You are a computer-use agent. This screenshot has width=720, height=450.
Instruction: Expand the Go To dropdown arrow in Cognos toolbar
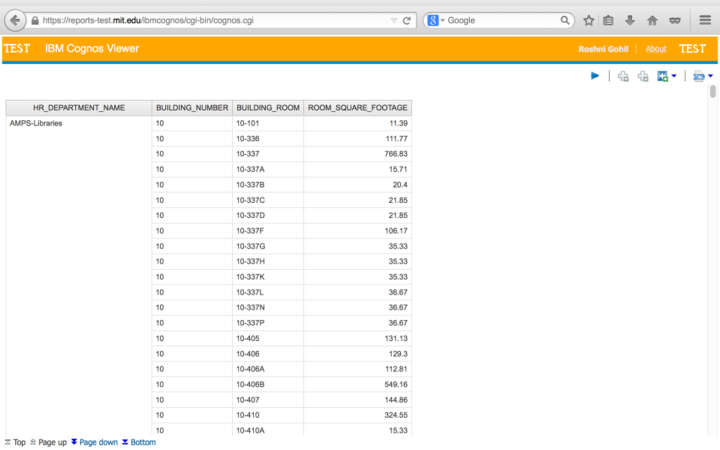pos(674,76)
